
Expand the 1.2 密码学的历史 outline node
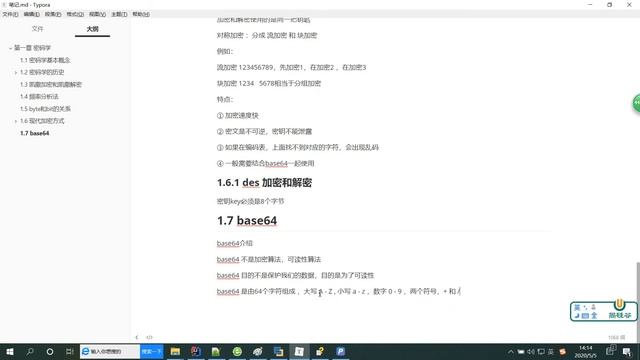coord(16,73)
